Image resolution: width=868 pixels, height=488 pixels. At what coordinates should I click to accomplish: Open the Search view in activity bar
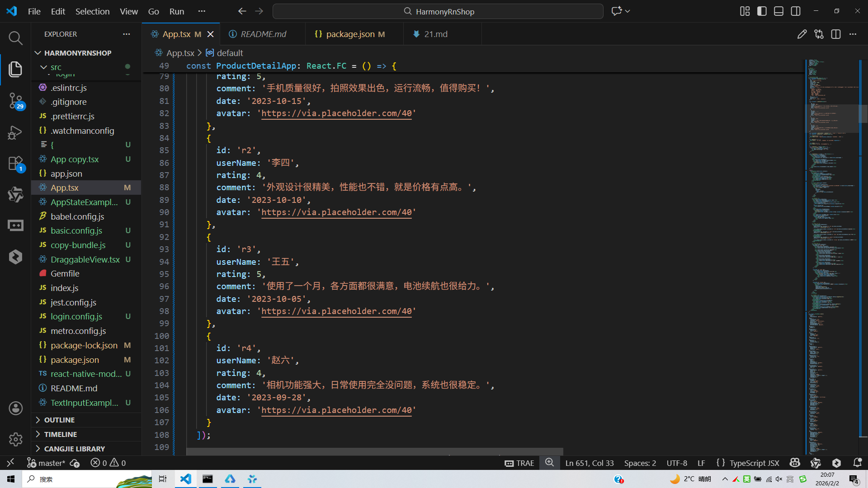(15, 38)
